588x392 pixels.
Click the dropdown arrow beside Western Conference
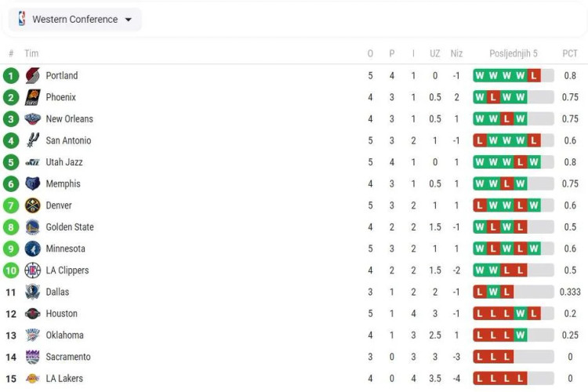coord(129,20)
